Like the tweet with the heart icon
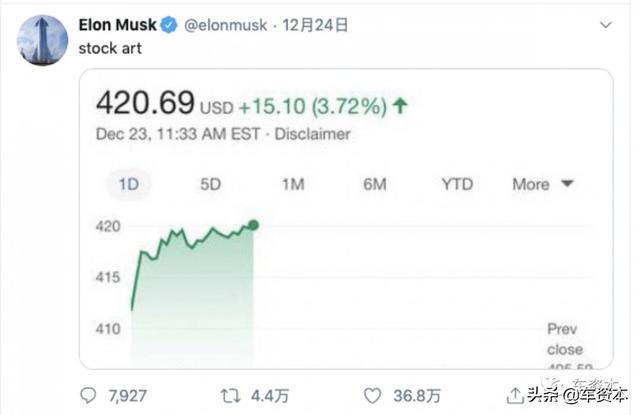 coord(372,396)
